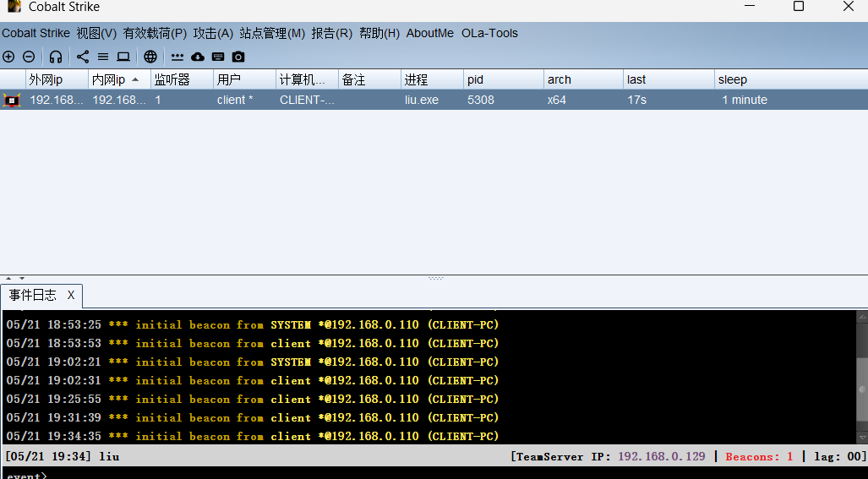
Task: Sort by the 内网ip column header
Action: pos(119,79)
